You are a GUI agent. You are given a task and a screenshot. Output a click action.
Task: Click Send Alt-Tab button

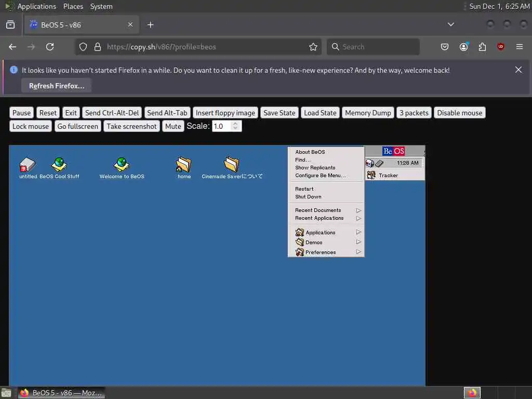click(167, 113)
